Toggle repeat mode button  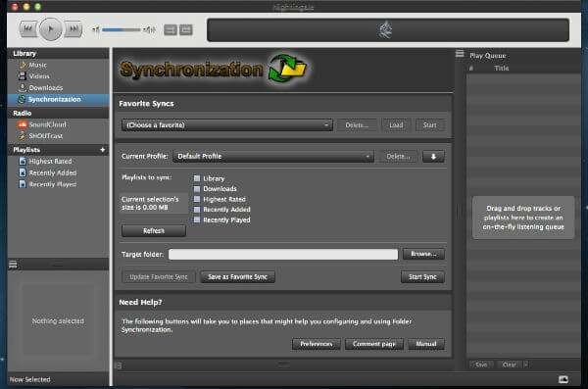coord(186,29)
